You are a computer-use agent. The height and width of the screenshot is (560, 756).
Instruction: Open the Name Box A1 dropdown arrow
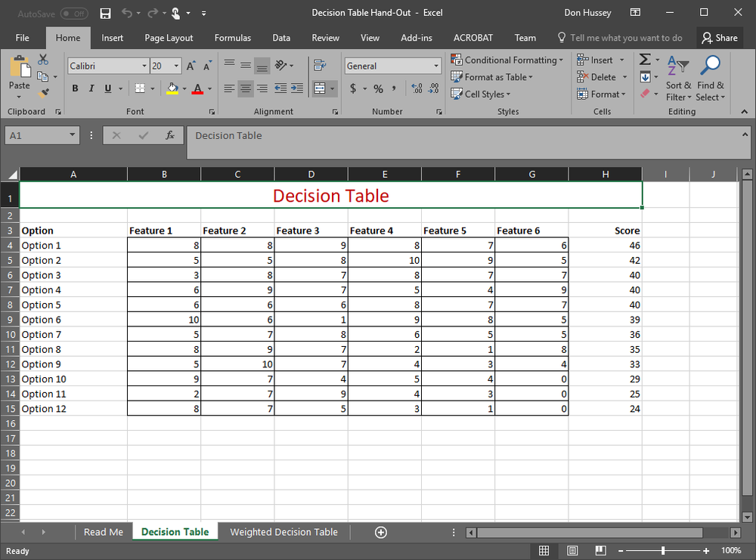click(x=72, y=135)
